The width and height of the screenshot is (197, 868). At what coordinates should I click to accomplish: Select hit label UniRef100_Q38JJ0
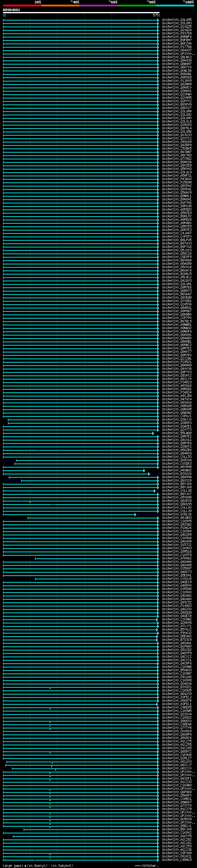pyautogui.click(x=177, y=419)
